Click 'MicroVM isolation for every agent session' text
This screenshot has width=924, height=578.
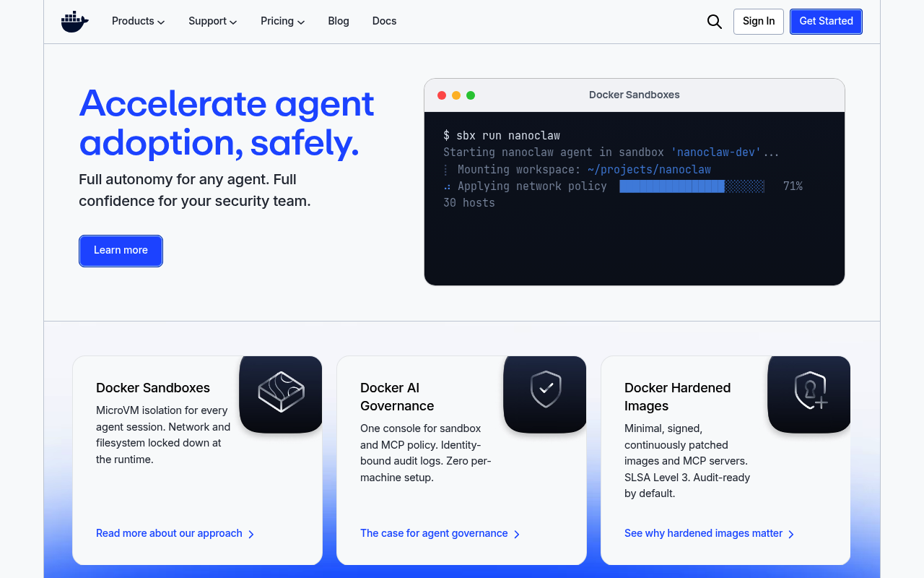(163, 435)
